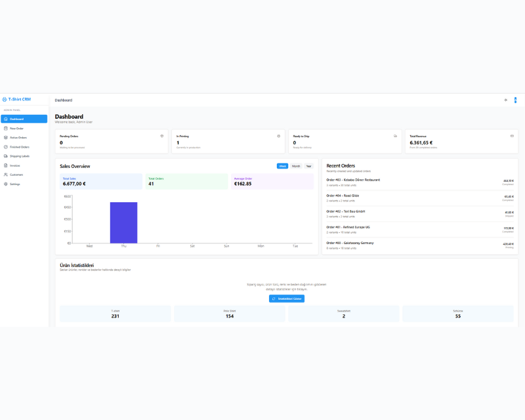Select the Dashboard sidebar item
Screen dimensions: 525x420
click(x=24, y=119)
